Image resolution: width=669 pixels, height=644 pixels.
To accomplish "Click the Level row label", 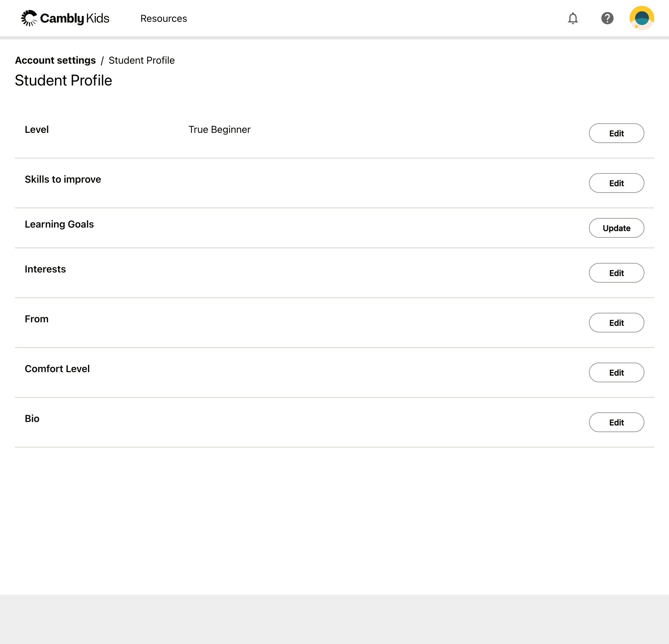I will tap(37, 129).
